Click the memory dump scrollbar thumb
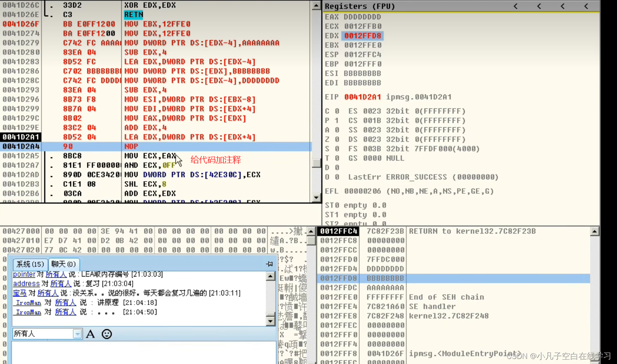The width and height of the screenshot is (617, 364). (x=311, y=241)
